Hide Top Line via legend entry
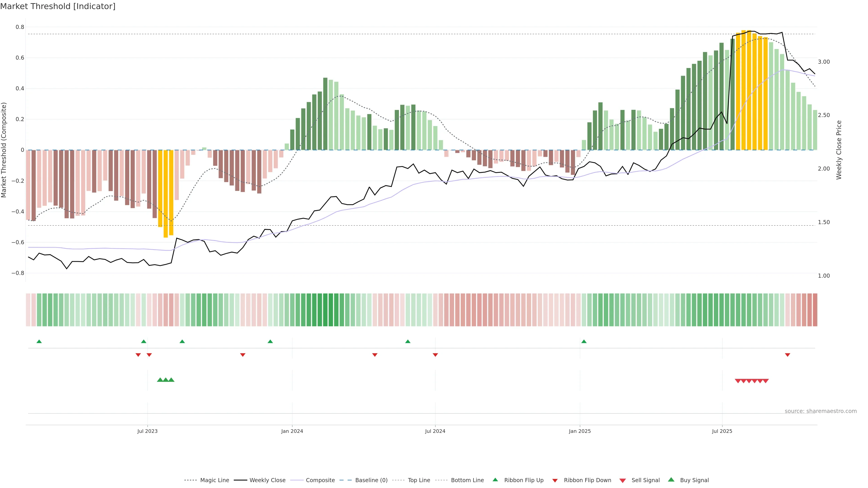Image resolution: width=868 pixels, height=488 pixels. [419, 480]
